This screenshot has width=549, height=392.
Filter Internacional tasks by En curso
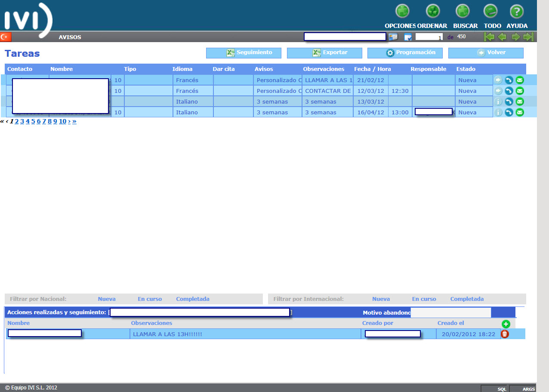[x=424, y=299]
